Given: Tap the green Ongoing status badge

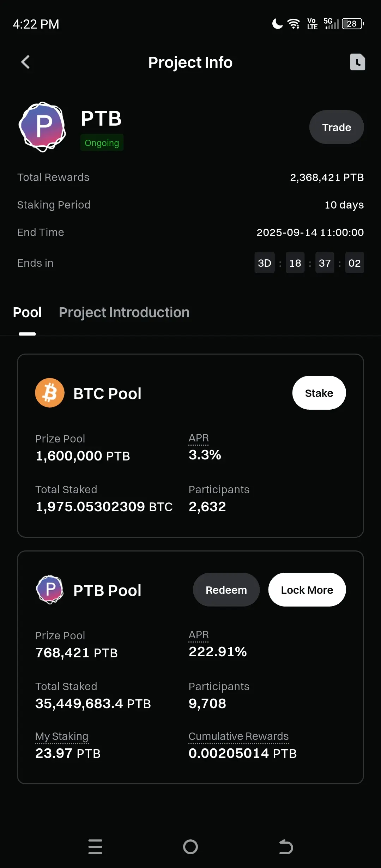Looking at the screenshot, I should coord(102,143).
